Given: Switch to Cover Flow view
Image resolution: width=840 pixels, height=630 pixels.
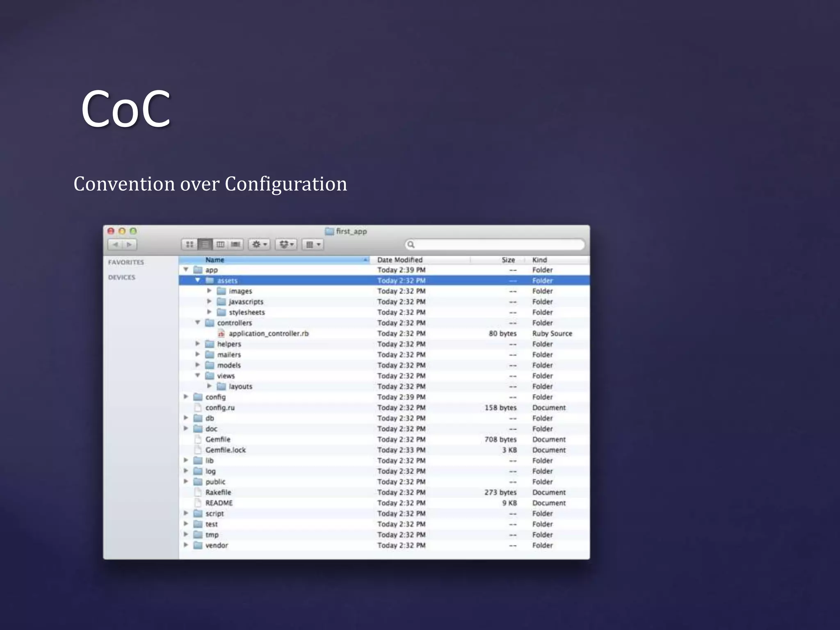Looking at the screenshot, I should [235, 244].
